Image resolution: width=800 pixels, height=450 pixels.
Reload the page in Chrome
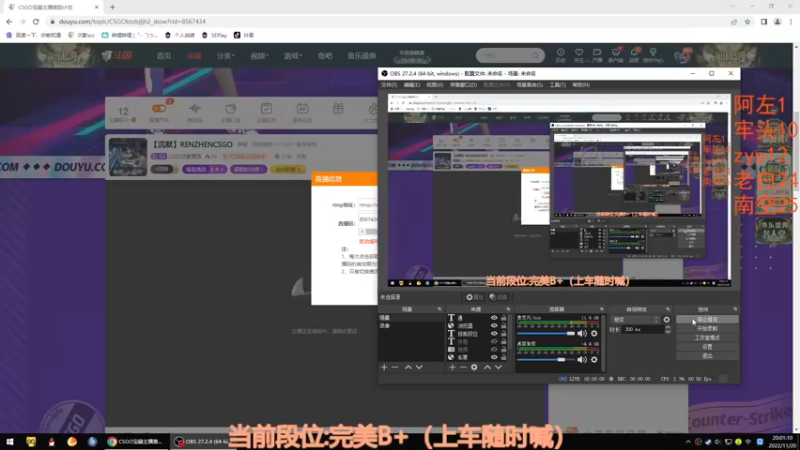pos(36,21)
